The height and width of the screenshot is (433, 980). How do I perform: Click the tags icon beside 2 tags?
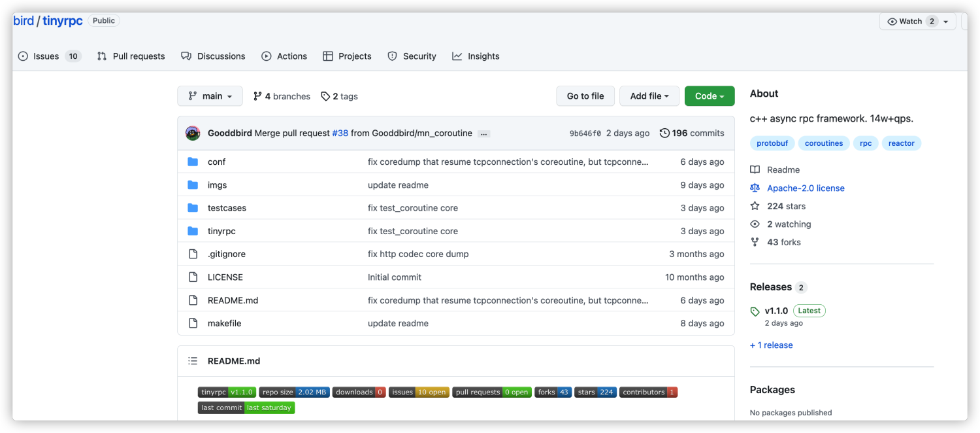click(325, 96)
